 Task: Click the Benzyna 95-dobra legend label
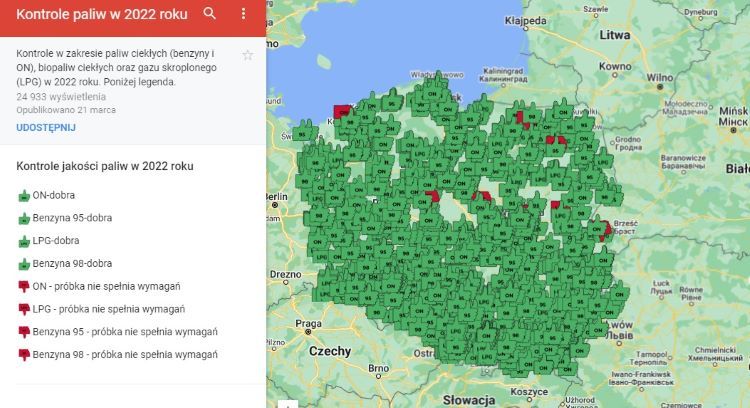[72, 218]
